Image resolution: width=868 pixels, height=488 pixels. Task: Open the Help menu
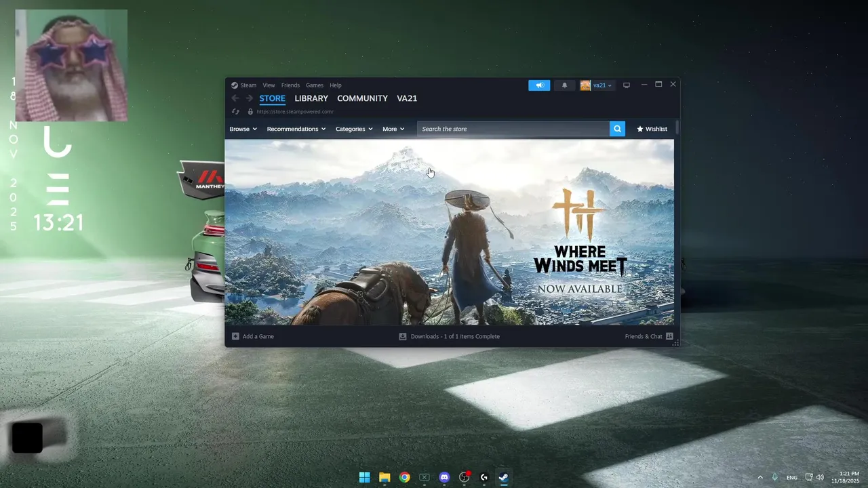click(x=336, y=85)
